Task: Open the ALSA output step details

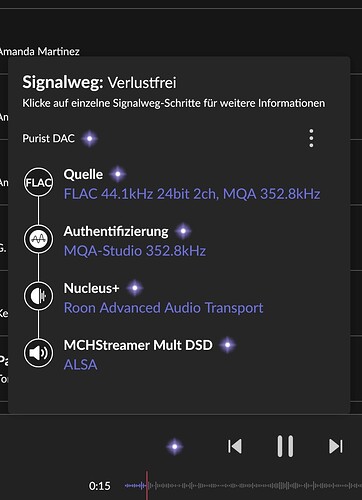Action: (x=80, y=365)
